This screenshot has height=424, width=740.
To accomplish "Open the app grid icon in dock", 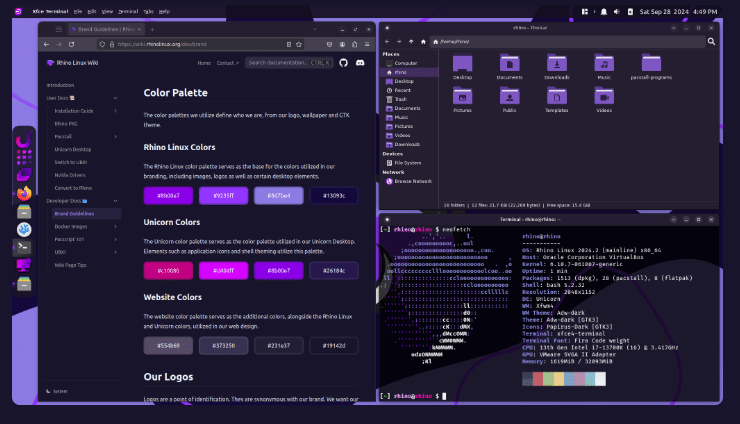I will 24,157.
